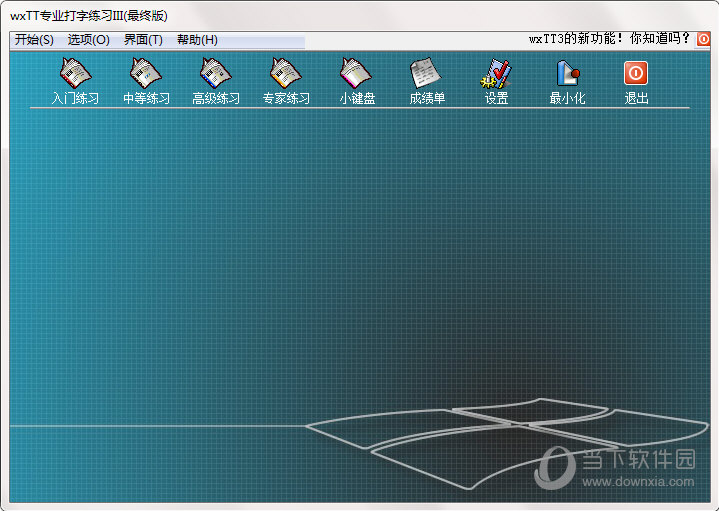Open the 界面(T) menu

[x=143, y=40]
